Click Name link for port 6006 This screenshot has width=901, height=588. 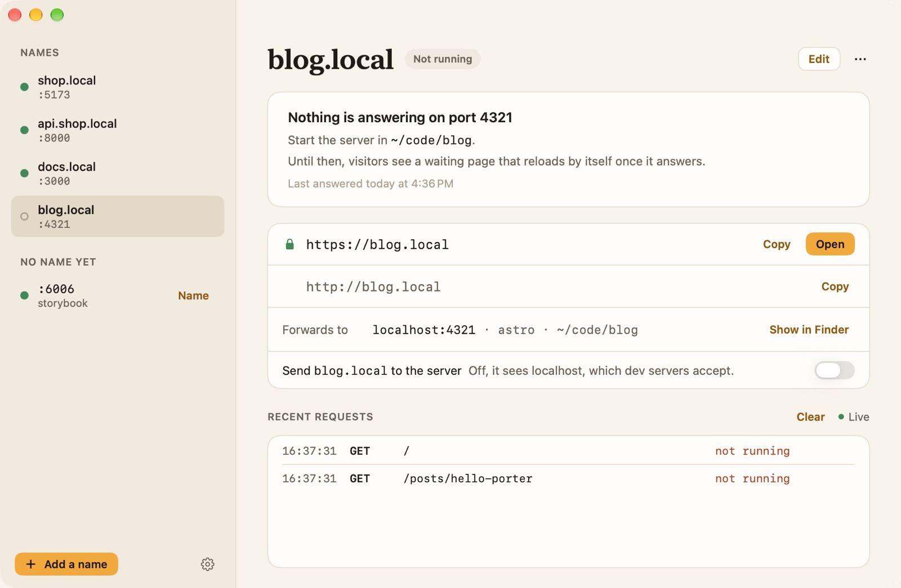193,295
